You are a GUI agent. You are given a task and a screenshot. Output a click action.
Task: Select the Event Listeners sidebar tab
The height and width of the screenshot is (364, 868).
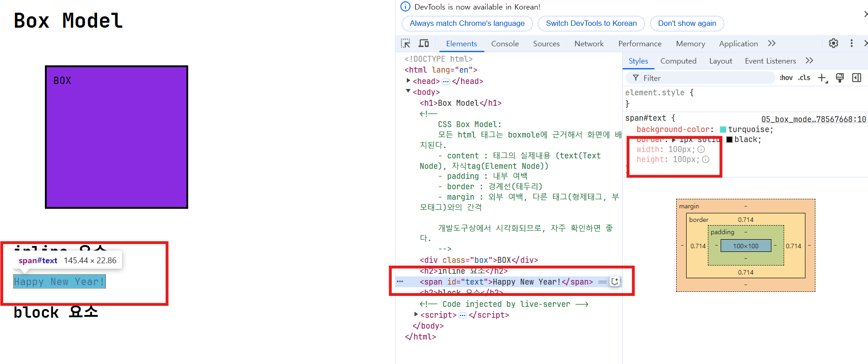point(770,61)
